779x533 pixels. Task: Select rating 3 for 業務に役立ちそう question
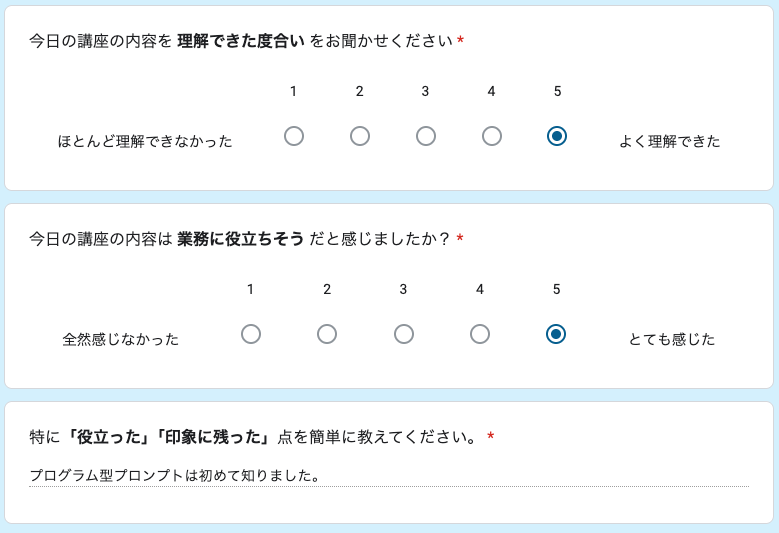pyautogui.click(x=404, y=334)
